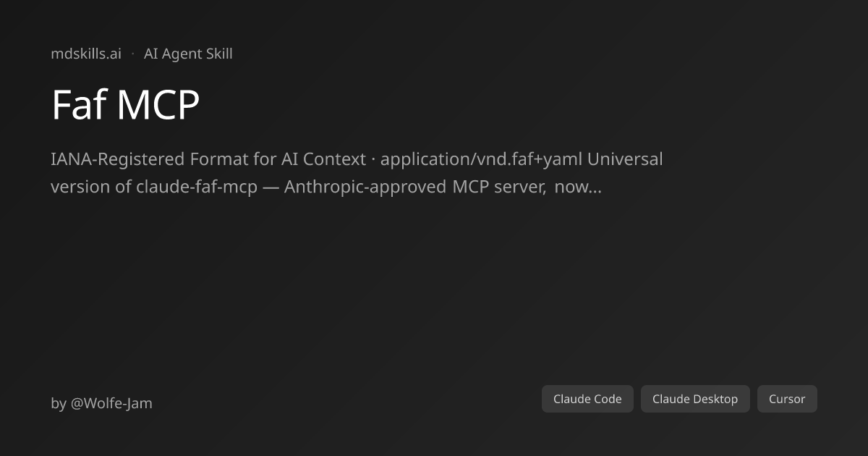This screenshot has height=456, width=868.
Task: Open the mdskills.ai site label
Action: 86,54
